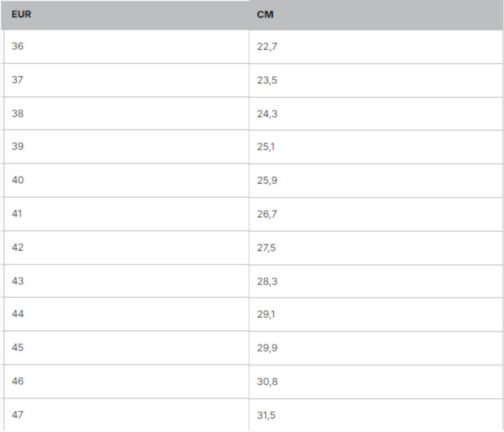Click the 31,5 CM value
Viewport: 504px width, 432px height.
coord(266,415)
